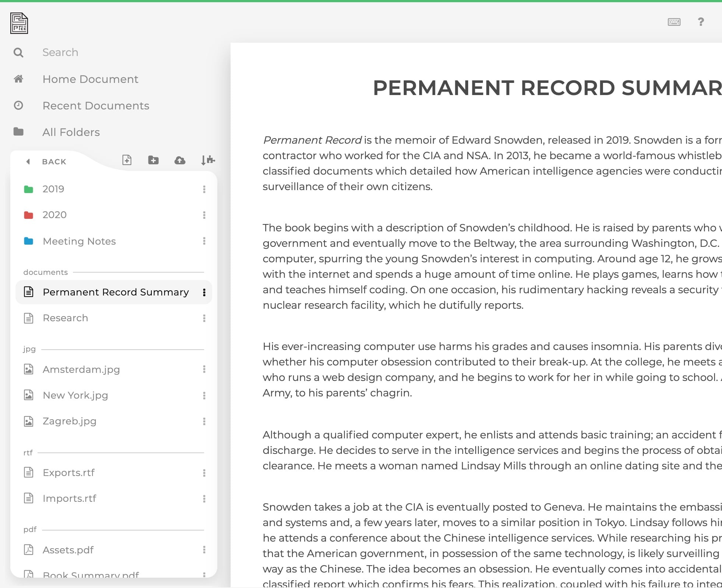Open options menu for Exports.rtf
The width and height of the screenshot is (722, 588).
click(204, 473)
